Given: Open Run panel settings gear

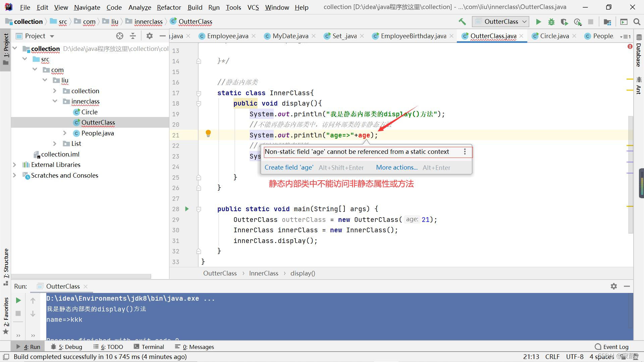Looking at the screenshot, I should 613,286.
